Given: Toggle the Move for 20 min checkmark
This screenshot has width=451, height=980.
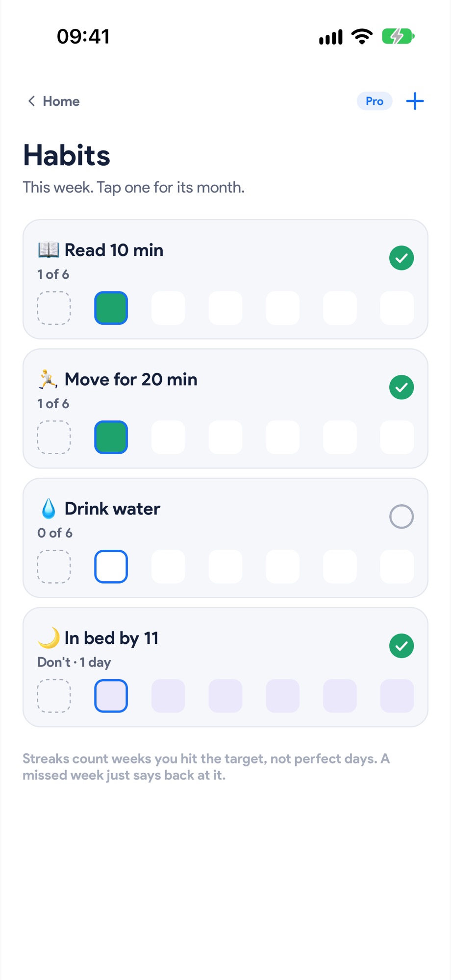Looking at the screenshot, I should 401,388.
